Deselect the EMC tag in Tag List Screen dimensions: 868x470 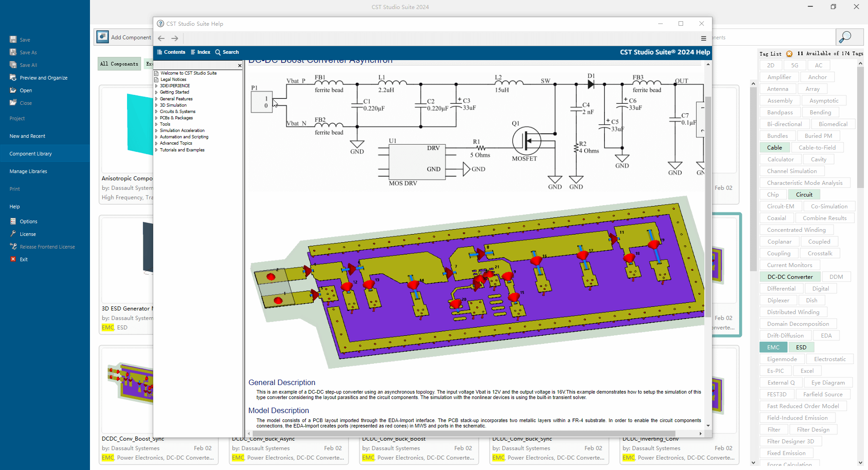pyautogui.click(x=773, y=348)
